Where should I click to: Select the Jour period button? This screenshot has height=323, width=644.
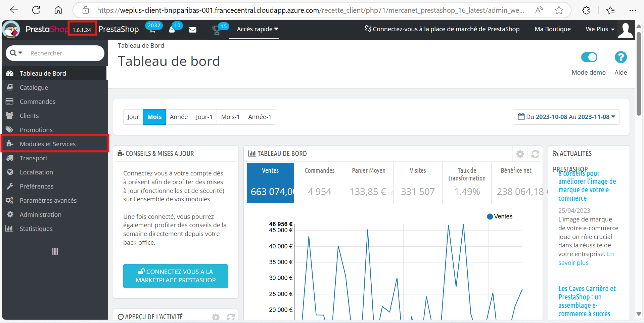[133, 117]
